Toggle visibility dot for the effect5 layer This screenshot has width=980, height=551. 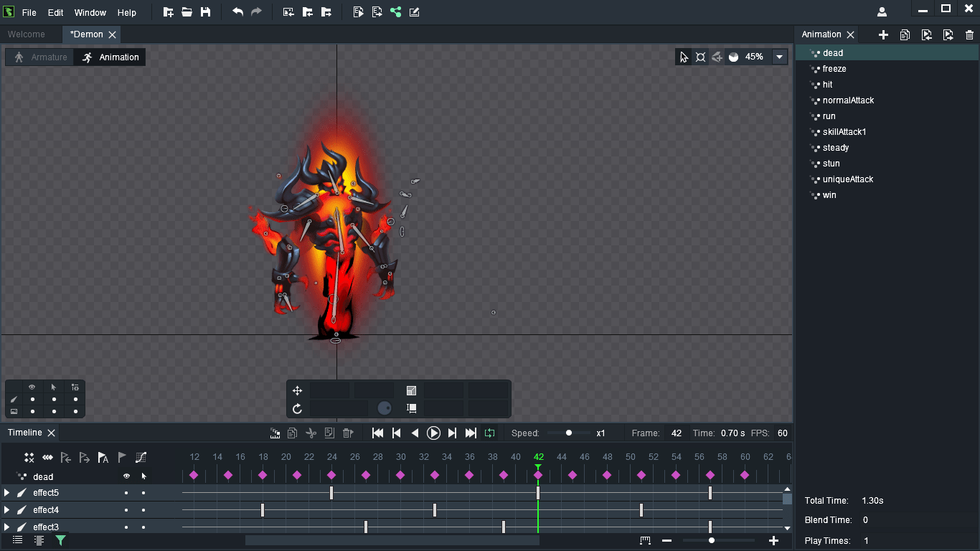(x=126, y=493)
